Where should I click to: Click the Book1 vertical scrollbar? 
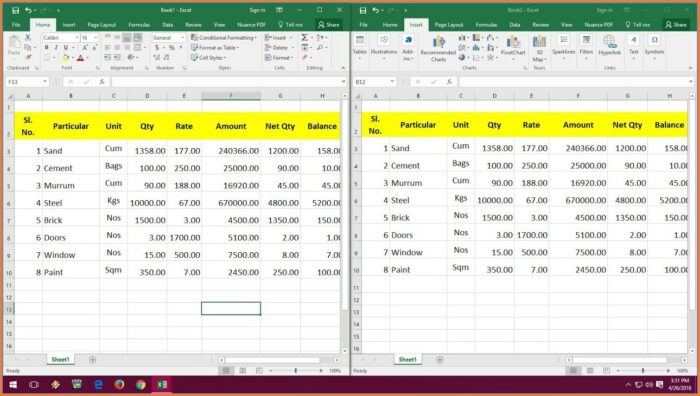(x=344, y=204)
